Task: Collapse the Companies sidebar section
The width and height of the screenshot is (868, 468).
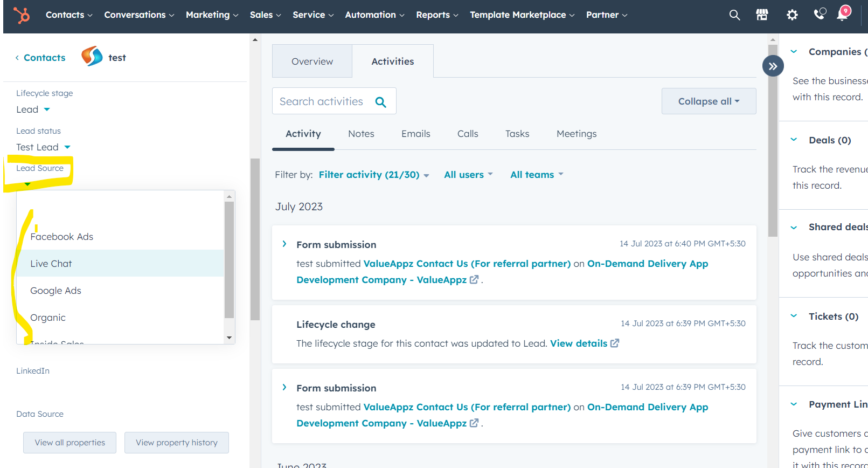Action: [x=794, y=52]
